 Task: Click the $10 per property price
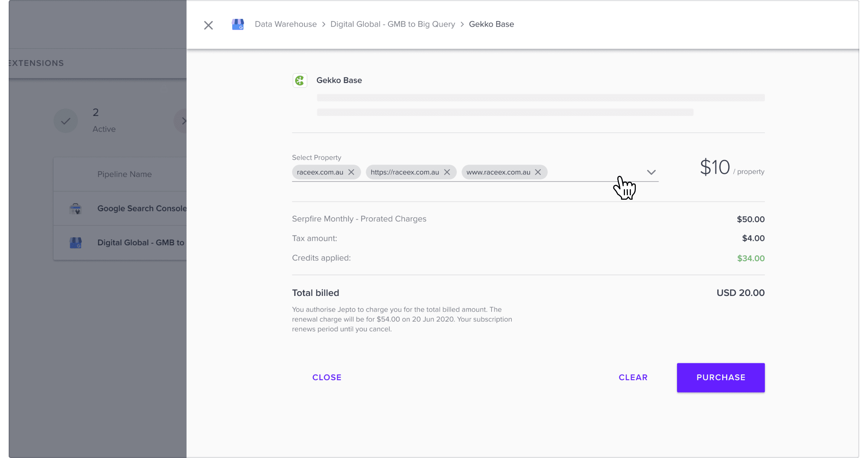[732, 167]
